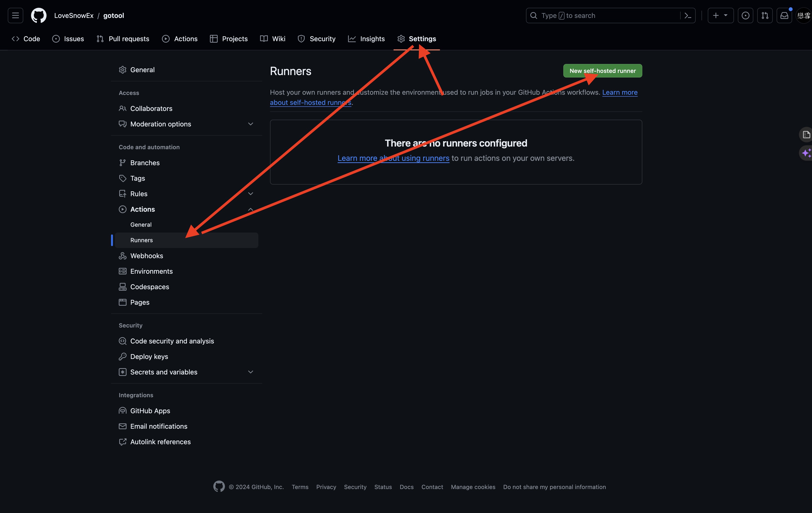Image resolution: width=812 pixels, height=513 pixels.
Task: Select the Runners sub-item
Action: 186,240
